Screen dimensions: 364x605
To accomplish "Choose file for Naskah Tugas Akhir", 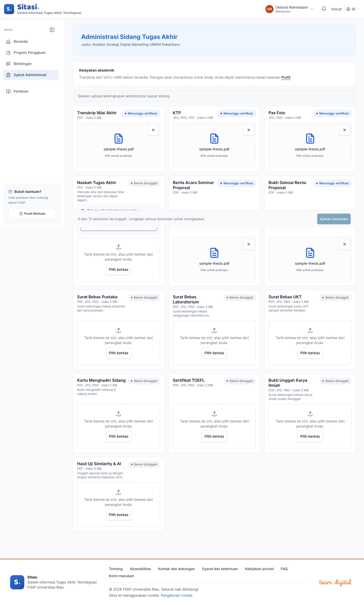I will [119, 270].
